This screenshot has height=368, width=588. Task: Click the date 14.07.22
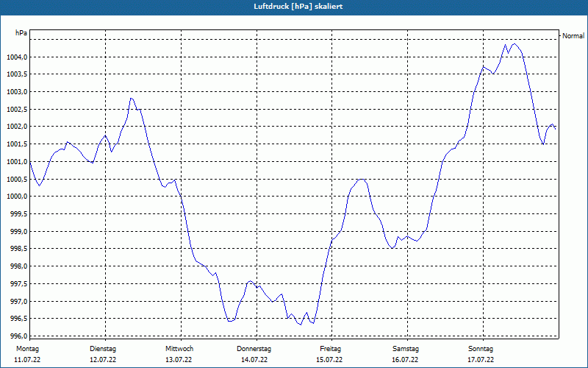coord(254,360)
